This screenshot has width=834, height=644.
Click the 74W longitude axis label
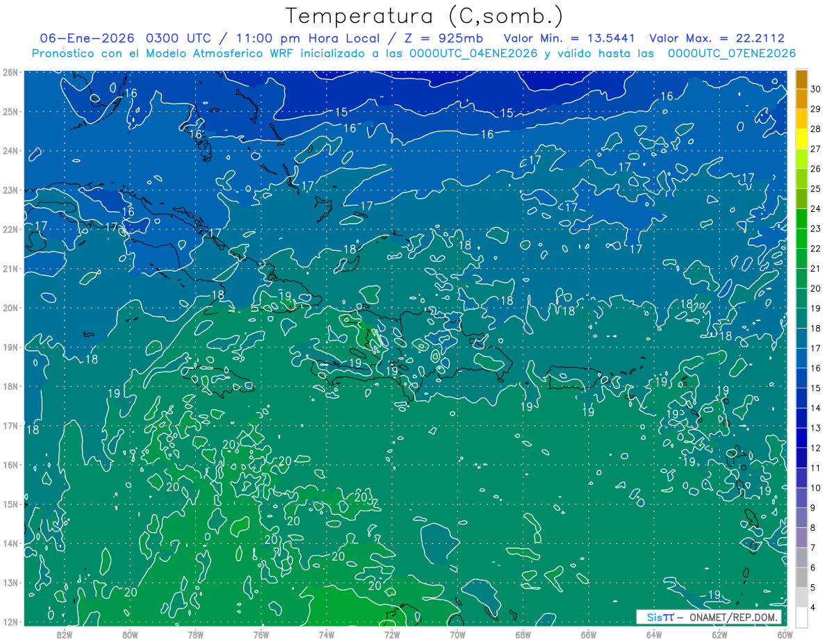click(327, 634)
